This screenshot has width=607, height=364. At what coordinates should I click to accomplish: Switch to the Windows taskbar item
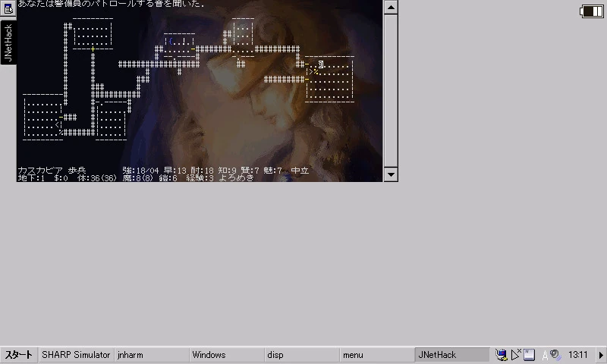(226, 355)
